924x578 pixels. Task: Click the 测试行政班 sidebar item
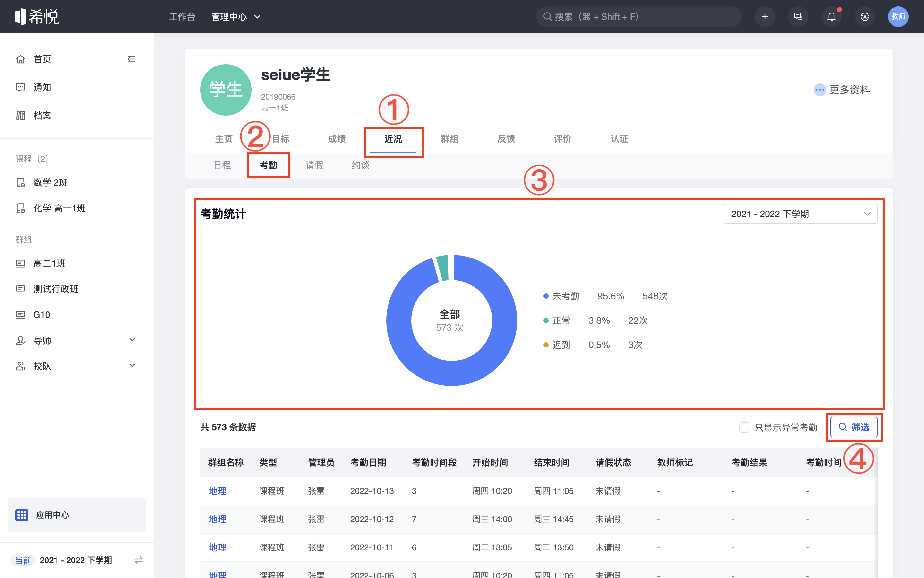56,289
